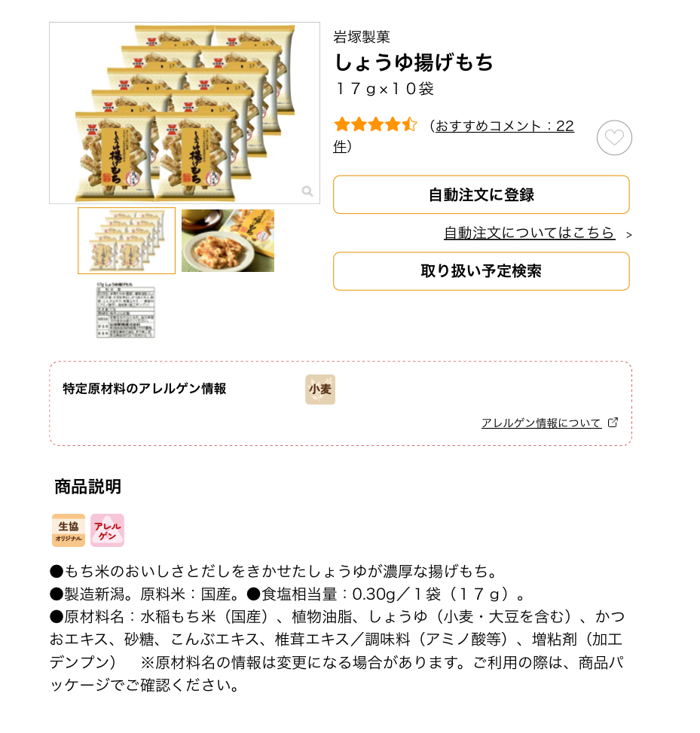Click the arrow next to 自動注文についてはこちら
This screenshot has height=733, width=700.
point(629,235)
